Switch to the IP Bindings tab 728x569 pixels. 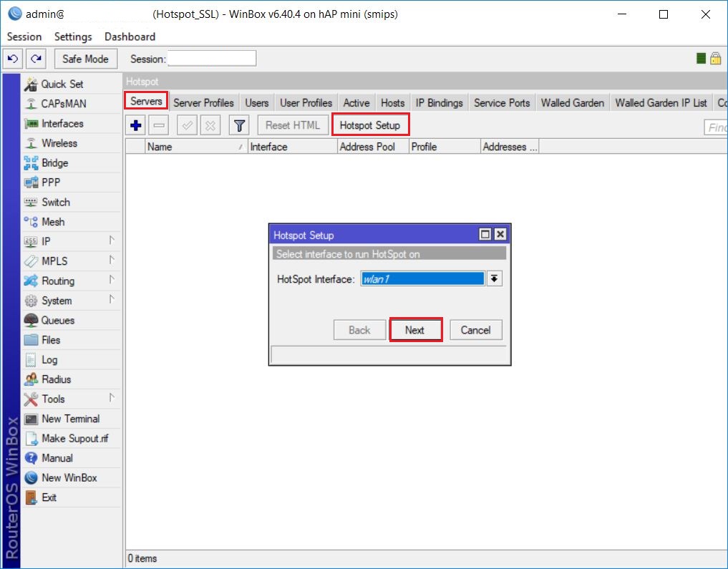(x=440, y=103)
